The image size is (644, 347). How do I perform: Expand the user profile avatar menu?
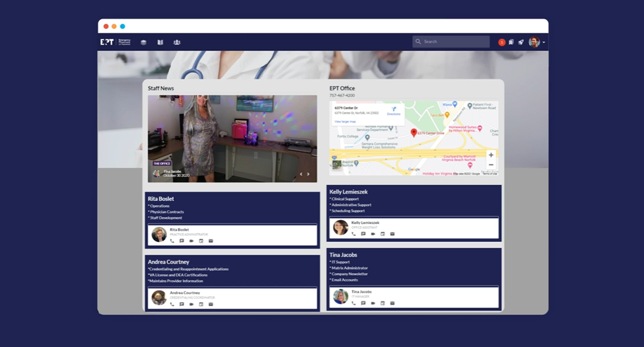[x=536, y=42]
